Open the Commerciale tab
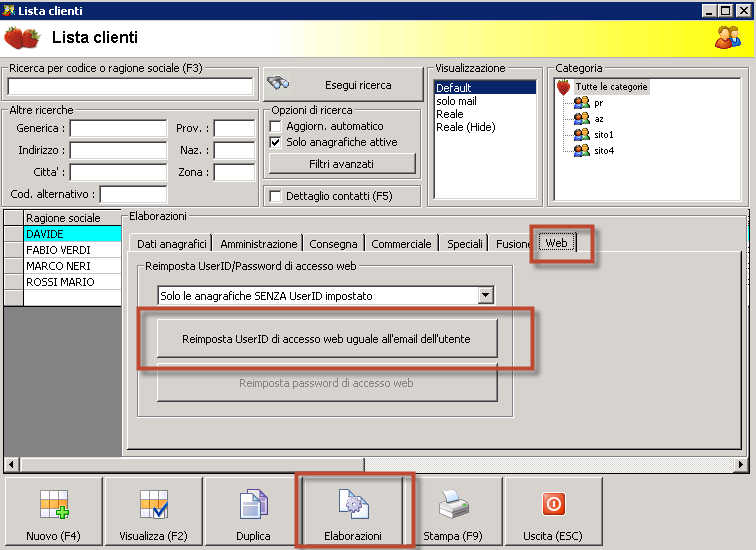Screen dimensions: 756x550 [x=401, y=244]
